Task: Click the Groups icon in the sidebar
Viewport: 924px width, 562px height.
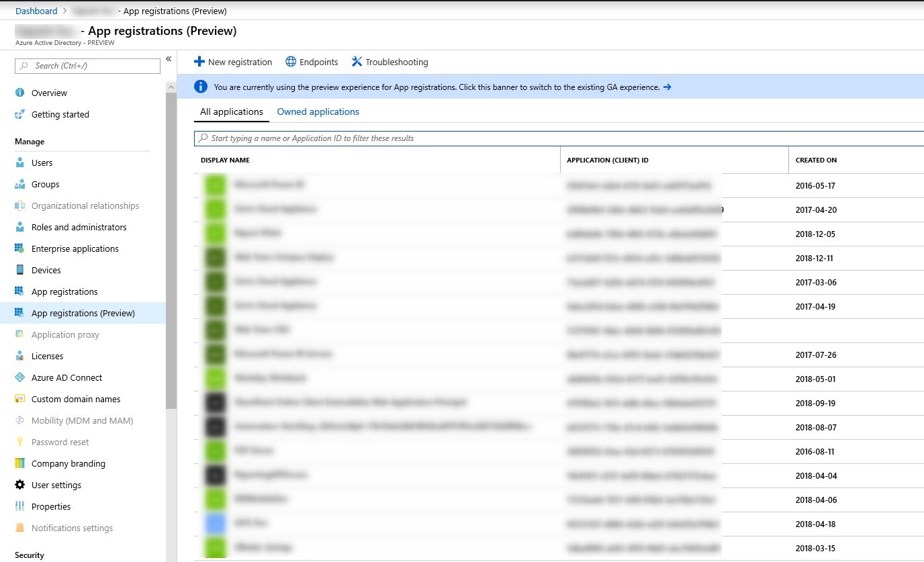Action: (19, 184)
